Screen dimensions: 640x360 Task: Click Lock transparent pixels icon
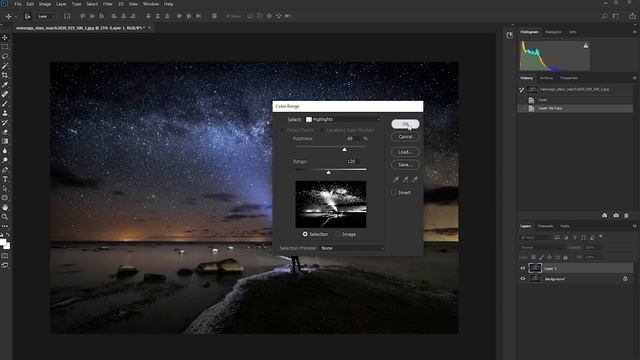[x=533, y=258]
